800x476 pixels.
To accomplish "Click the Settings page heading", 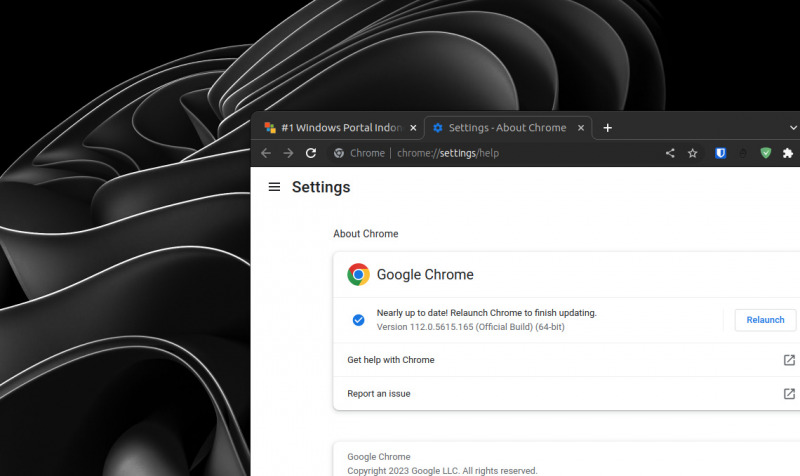I will click(321, 187).
